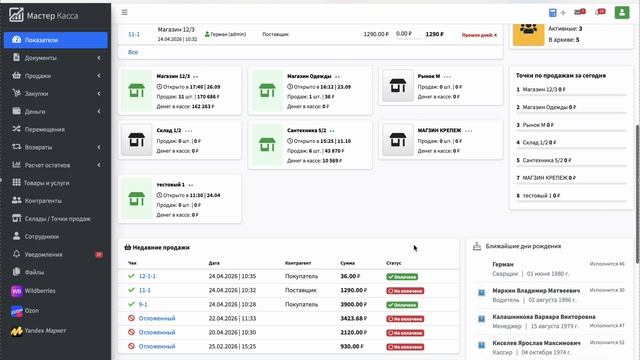The width and height of the screenshot is (640, 360).
Task: Click the birthday cake icon in Ближайшие дни рождения
Action: (477, 246)
